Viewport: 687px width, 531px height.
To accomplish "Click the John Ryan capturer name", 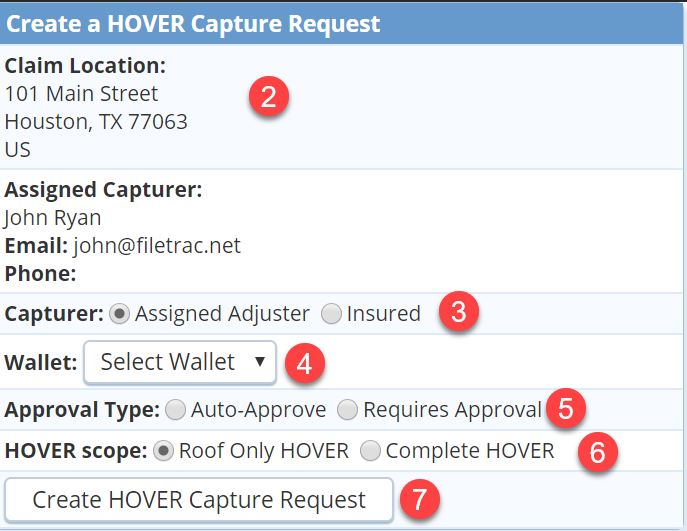I will coord(53,218).
